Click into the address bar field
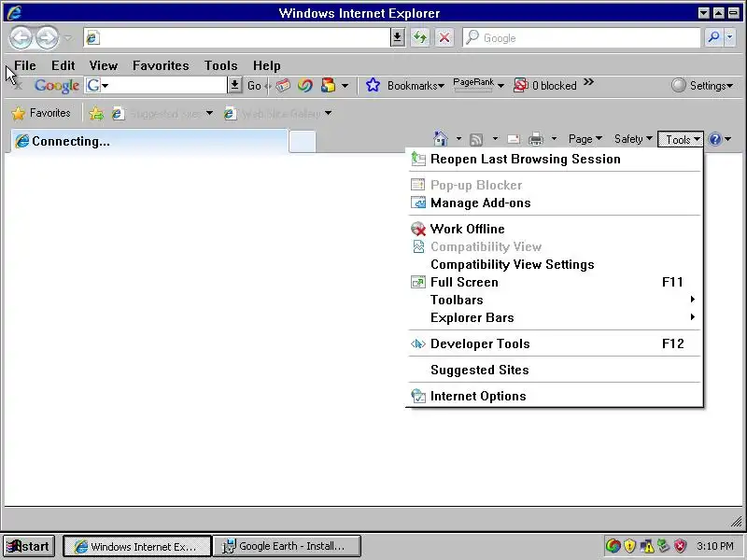 tap(237, 37)
